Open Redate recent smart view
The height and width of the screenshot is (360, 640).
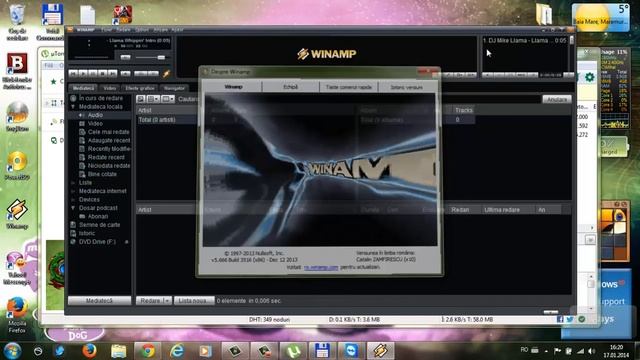tap(106, 157)
